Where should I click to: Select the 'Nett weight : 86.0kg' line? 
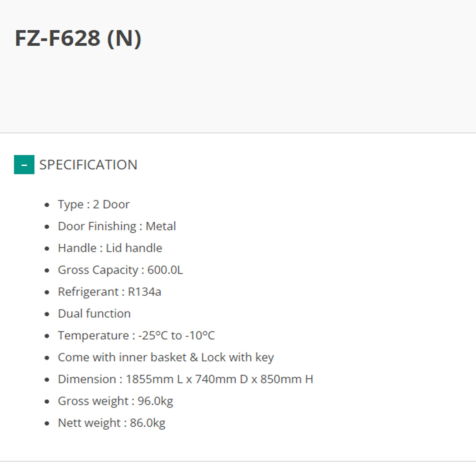(x=112, y=423)
